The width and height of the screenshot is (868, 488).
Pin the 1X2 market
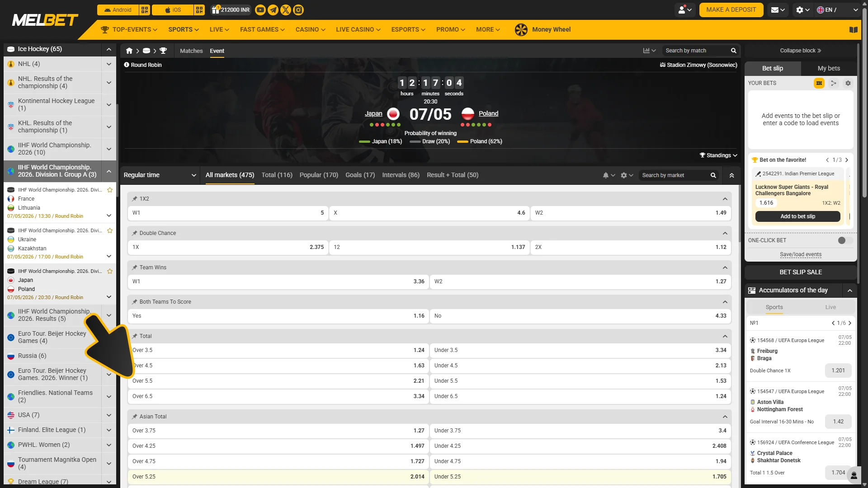135,199
